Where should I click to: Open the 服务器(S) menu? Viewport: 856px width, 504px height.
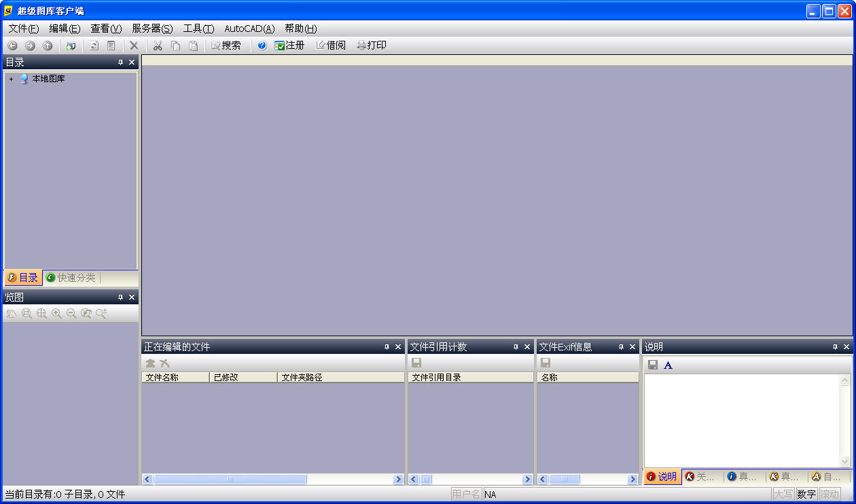tap(152, 29)
